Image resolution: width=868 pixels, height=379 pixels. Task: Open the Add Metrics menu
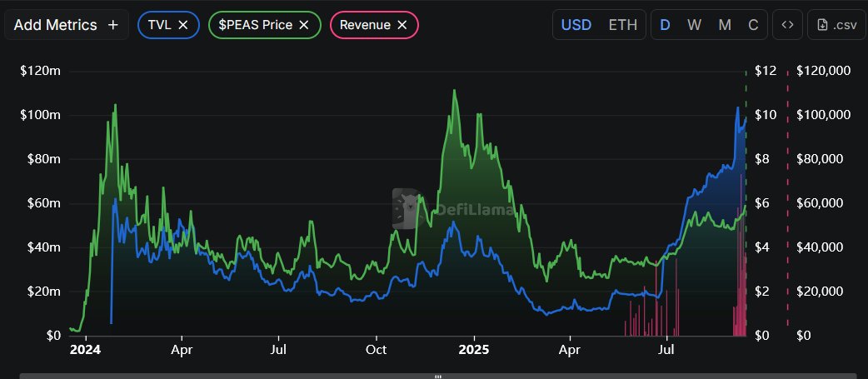point(67,25)
